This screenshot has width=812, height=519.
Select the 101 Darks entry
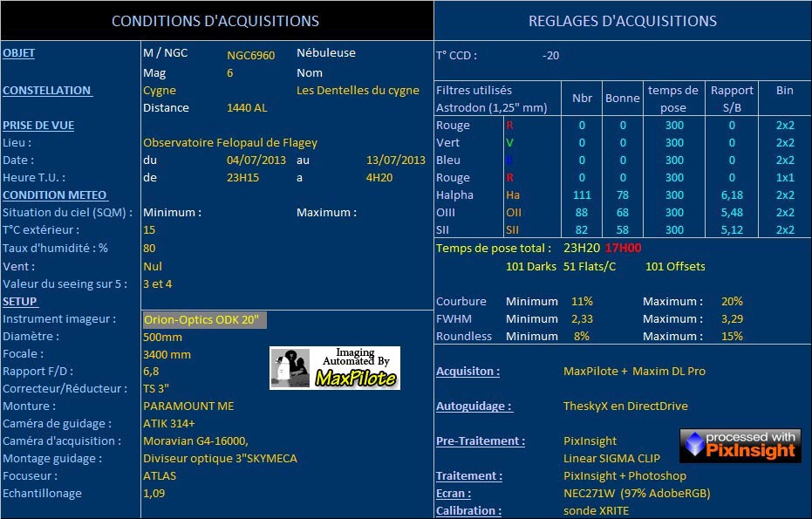click(x=531, y=267)
